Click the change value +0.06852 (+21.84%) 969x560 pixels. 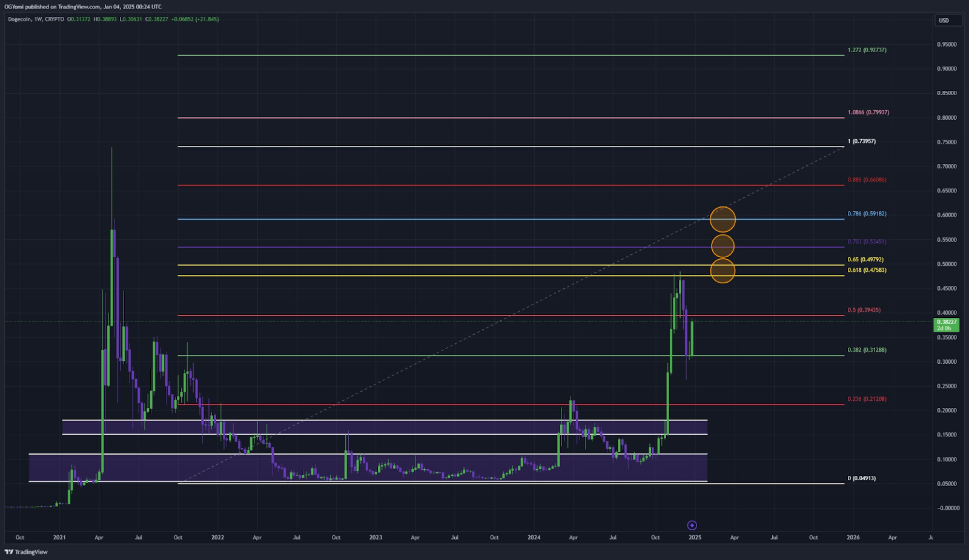pos(195,19)
